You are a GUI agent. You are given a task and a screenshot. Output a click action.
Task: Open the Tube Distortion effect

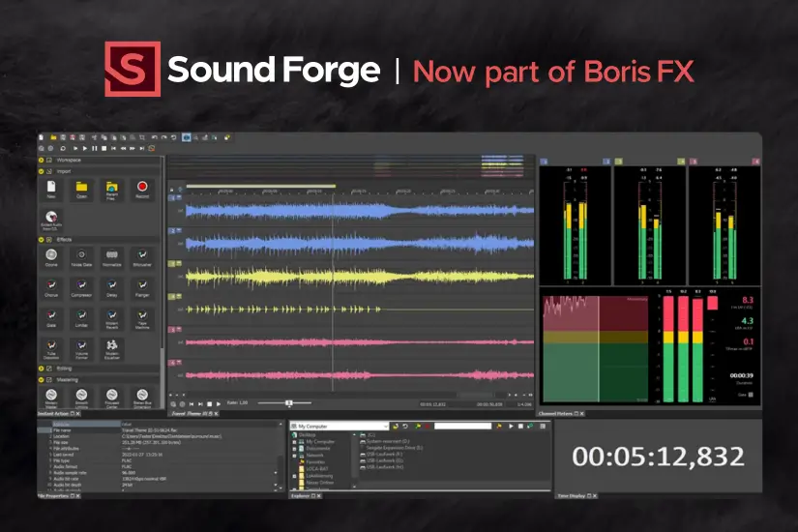pyautogui.click(x=51, y=349)
